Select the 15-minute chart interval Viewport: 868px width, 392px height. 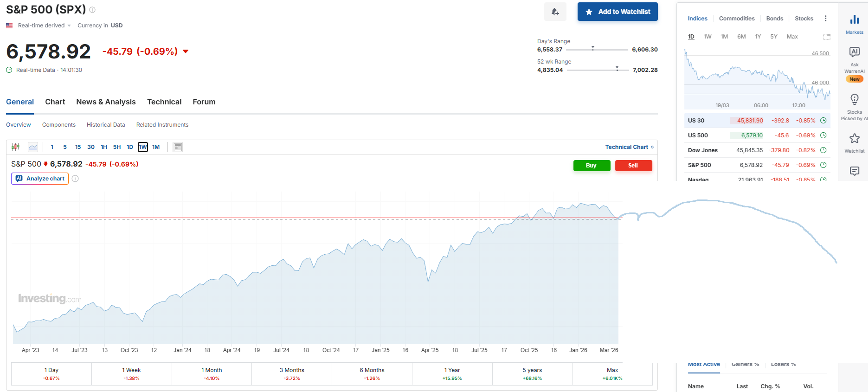click(x=78, y=147)
